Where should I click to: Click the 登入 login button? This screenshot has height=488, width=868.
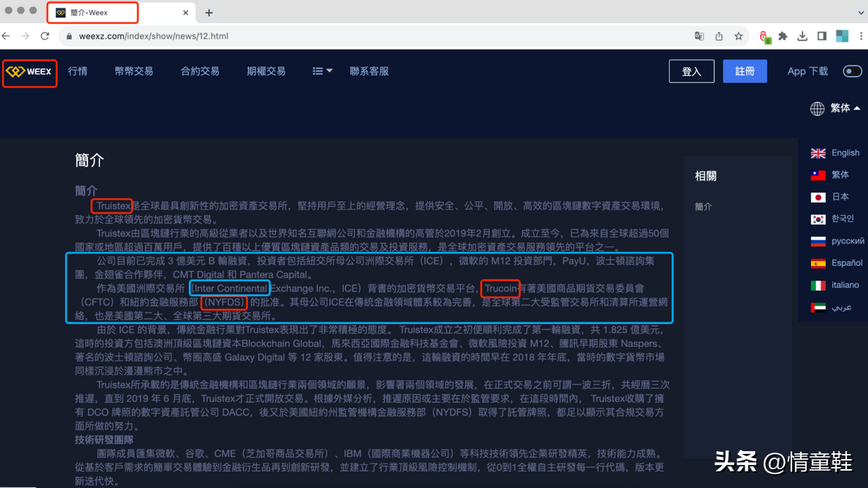pos(692,71)
